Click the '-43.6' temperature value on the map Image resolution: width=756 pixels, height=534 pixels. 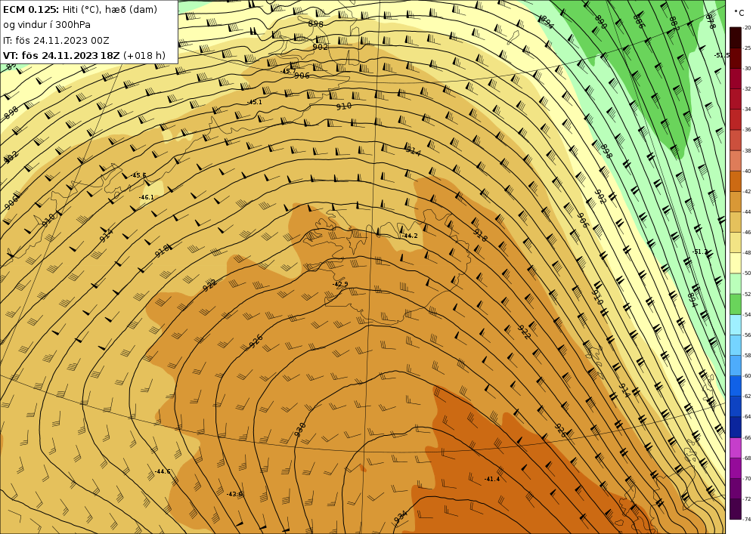[235, 494]
